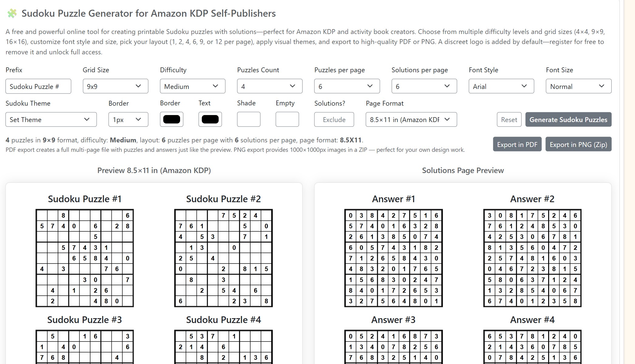Set the Empty cell color
This screenshot has width=635, height=364.
tap(287, 119)
